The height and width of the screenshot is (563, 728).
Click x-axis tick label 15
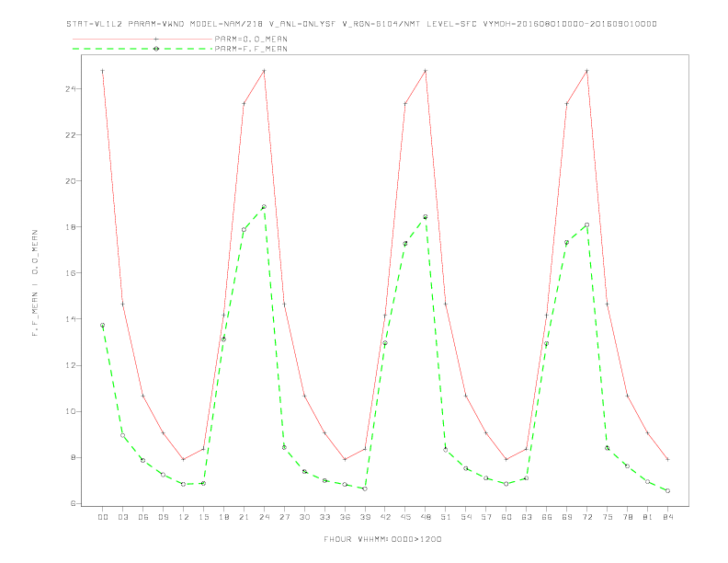pos(203,517)
